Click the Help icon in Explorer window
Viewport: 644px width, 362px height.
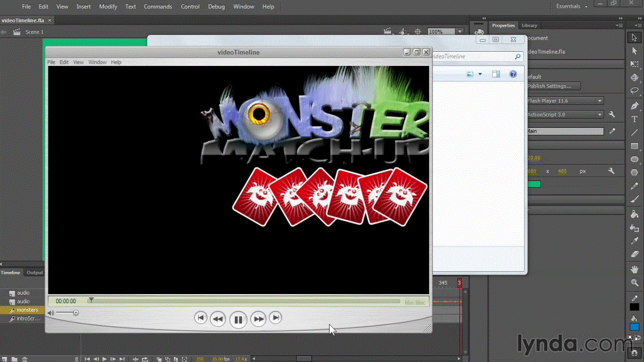(x=513, y=74)
